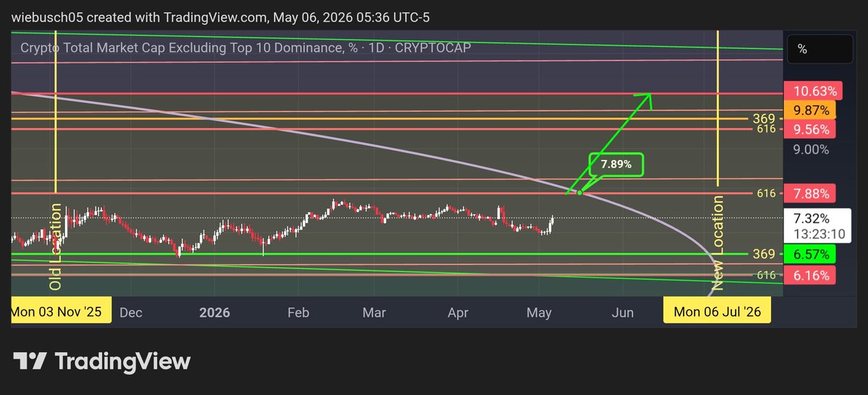Click the TradingView logo icon
This screenshot has height=395, width=868.
(x=30, y=361)
